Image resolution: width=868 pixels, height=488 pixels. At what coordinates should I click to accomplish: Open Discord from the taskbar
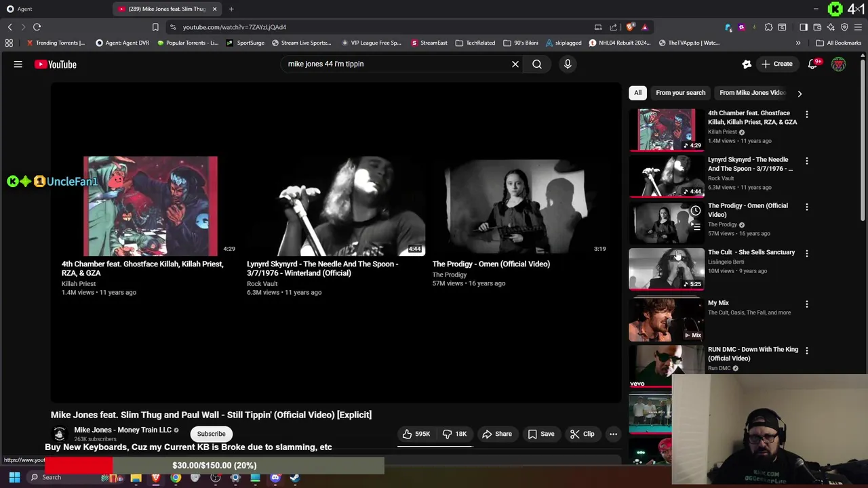click(275, 478)
